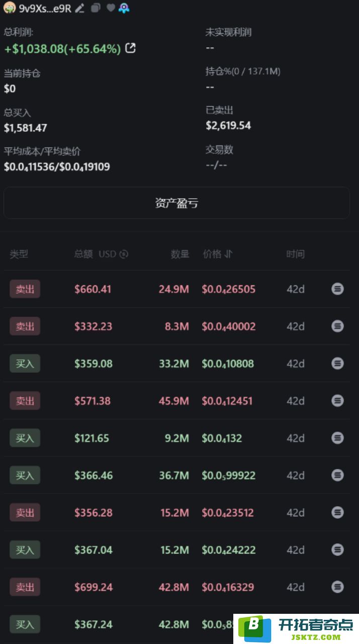Viewport: 359px width, 644px height.
Task: Open explorer icon for $332.23 sell row
Action: tap(337, 326)
